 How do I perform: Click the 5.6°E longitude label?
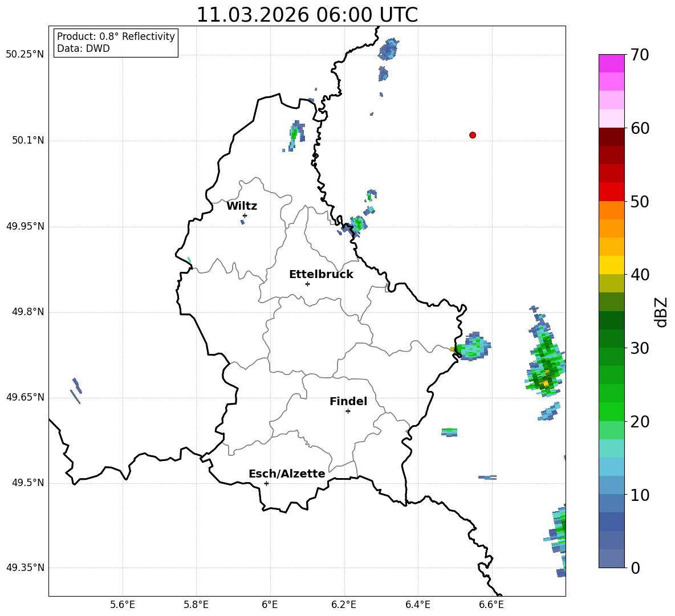point(123,605)
